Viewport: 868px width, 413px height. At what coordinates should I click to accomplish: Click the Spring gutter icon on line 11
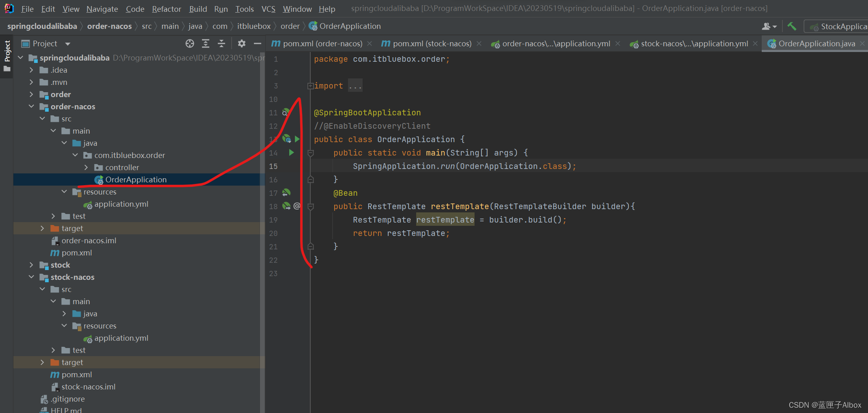coord(286,112)
